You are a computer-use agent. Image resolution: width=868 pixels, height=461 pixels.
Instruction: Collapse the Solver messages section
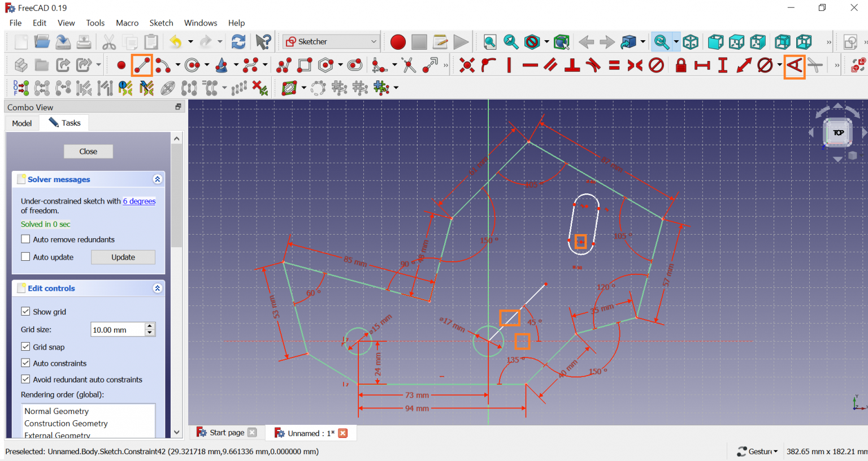[157, 179]
